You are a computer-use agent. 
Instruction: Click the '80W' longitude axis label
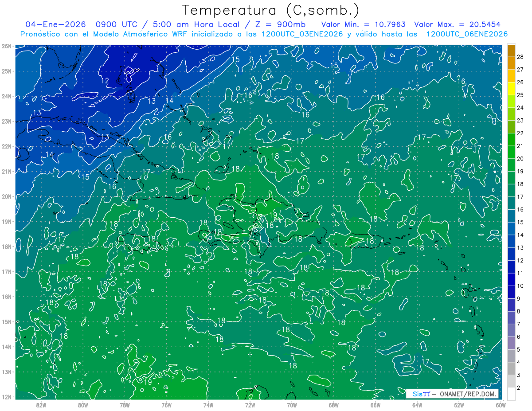pyautogui.click(x=83, y=405)
